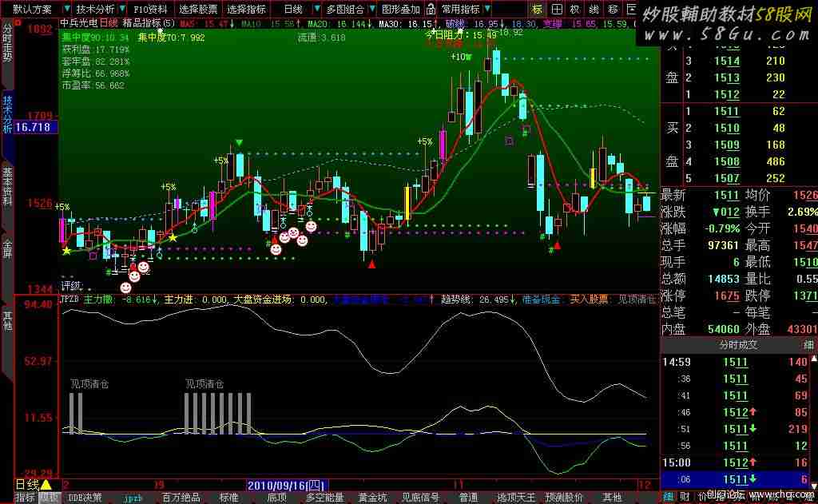This screenshot has height=504, width=818.
Task: Select the 指标 bottom tab
Action: 25,498
